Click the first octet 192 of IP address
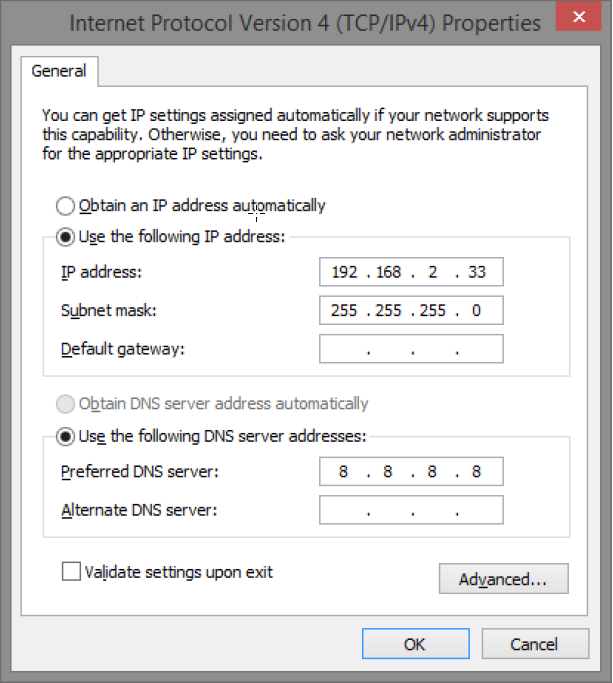 click(x=344, y=272)
